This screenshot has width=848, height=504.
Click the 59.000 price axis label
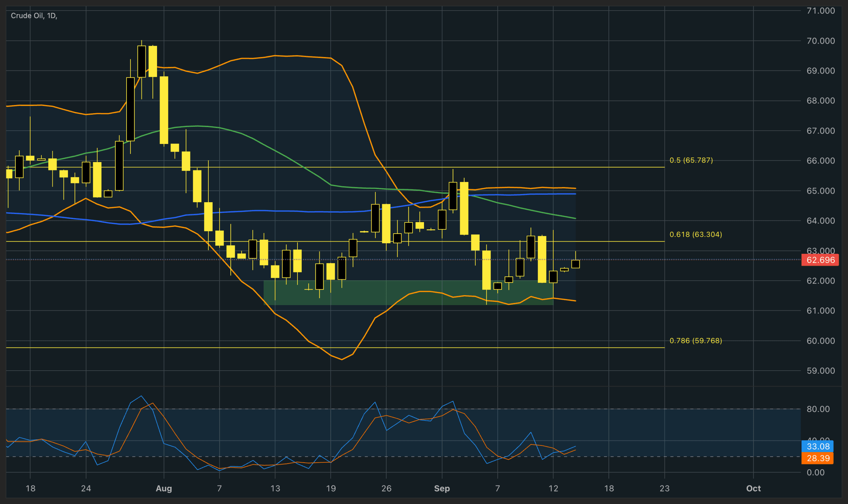click(821, 371)
